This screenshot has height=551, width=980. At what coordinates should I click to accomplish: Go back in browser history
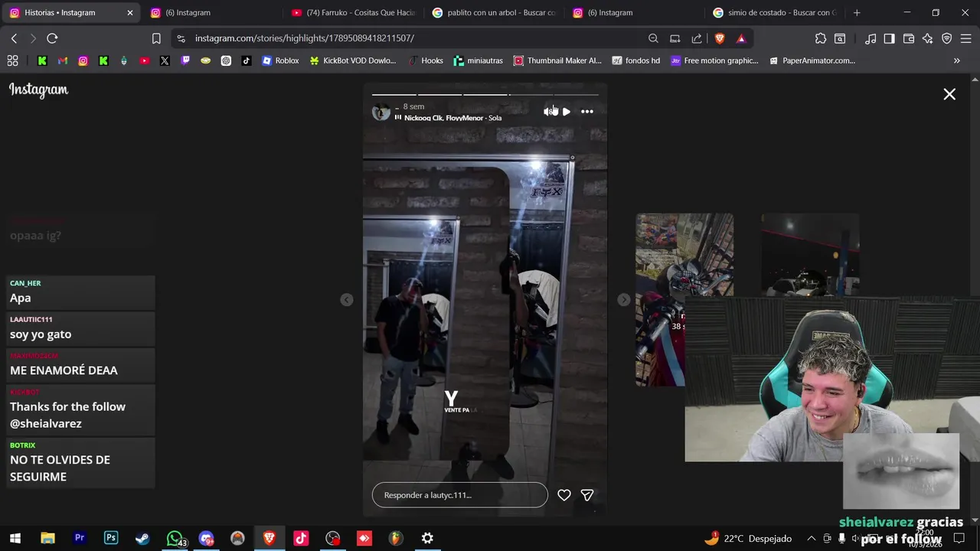coord(14,38)
